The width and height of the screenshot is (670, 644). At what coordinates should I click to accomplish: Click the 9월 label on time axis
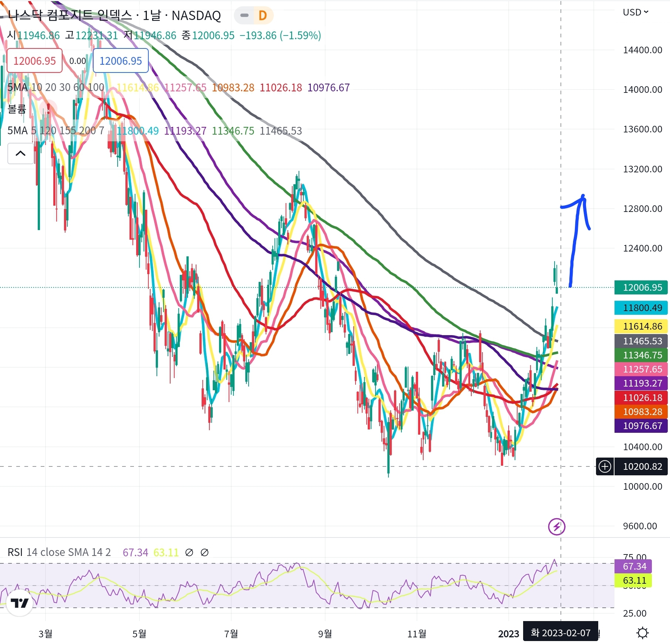click(x=325, y=634)
